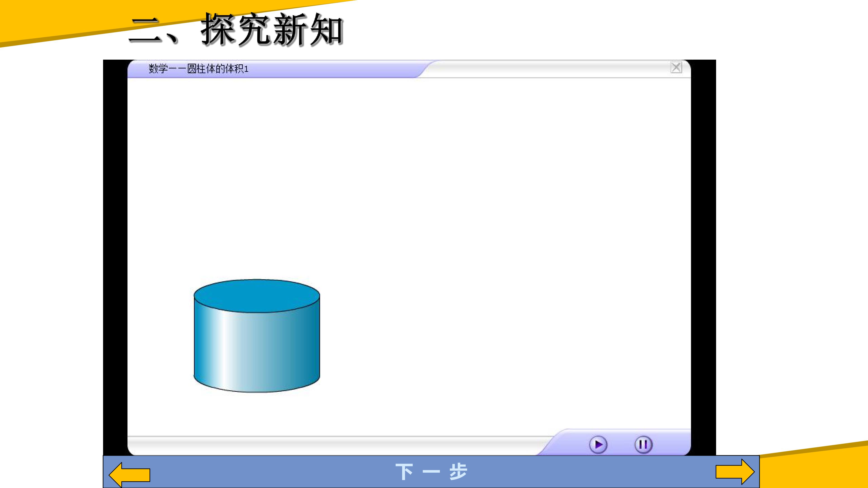Click the play button in the animation player

598,445
